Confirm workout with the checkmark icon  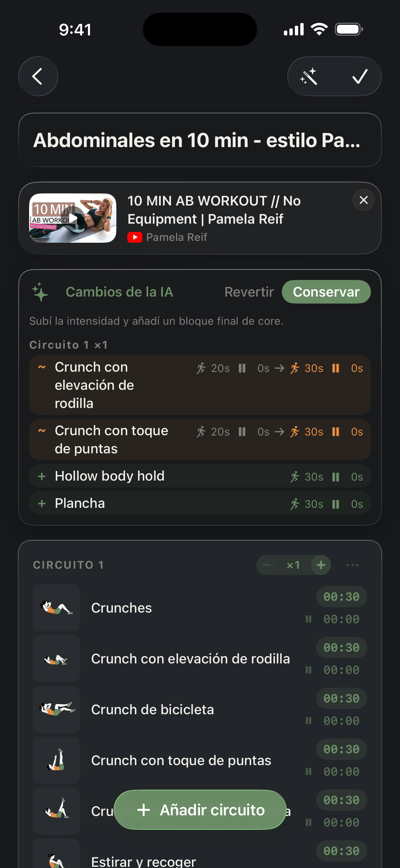[x=360, y=77]
